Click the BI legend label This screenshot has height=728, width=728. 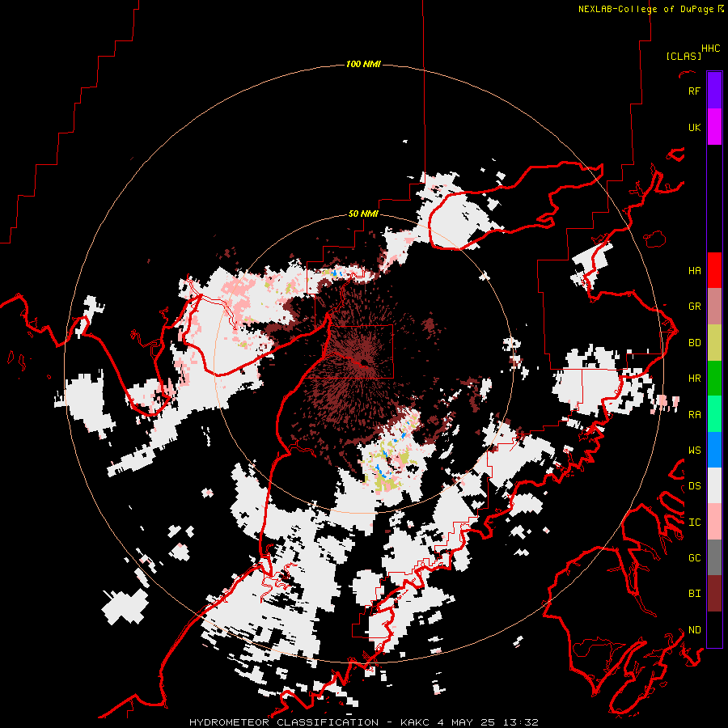tap(694, 594)
